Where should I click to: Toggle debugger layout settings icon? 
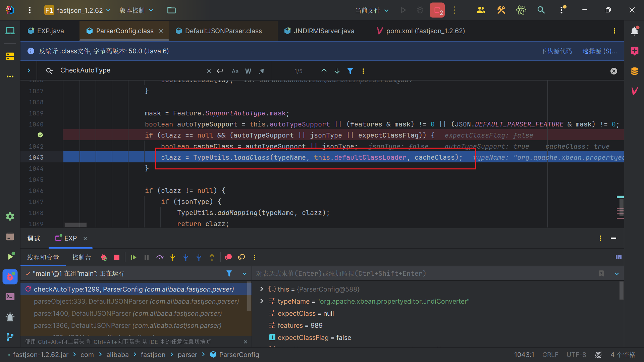tap(619, 257)
